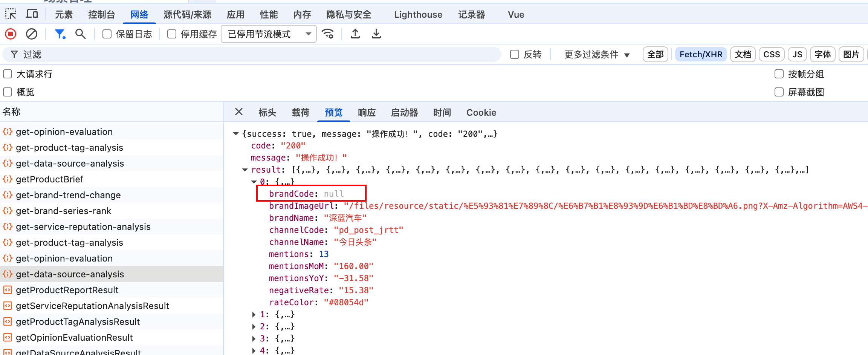Open the 响应 tab in request details
The width and height of the screenshot is (868, 355).
pyautogui.click(x=367, y=113)
